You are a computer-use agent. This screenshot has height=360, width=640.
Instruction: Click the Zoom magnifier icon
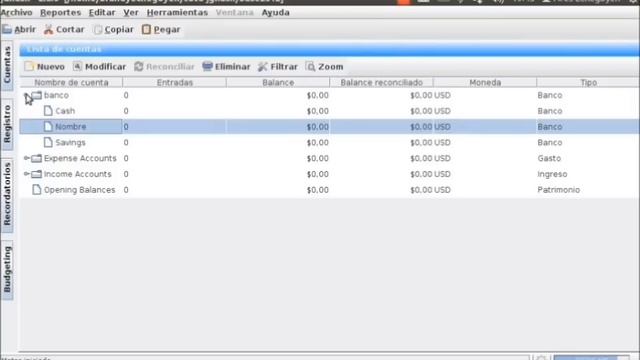311,66
